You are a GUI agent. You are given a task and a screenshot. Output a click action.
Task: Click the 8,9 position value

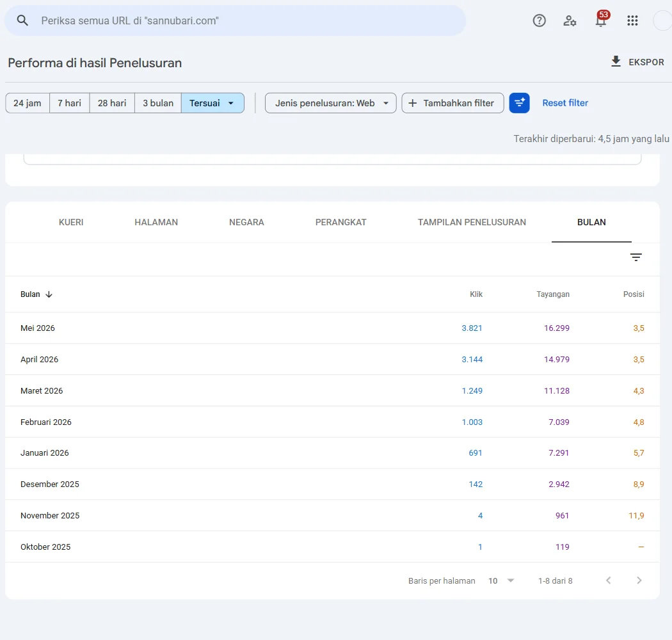click(x=639, y=484)
